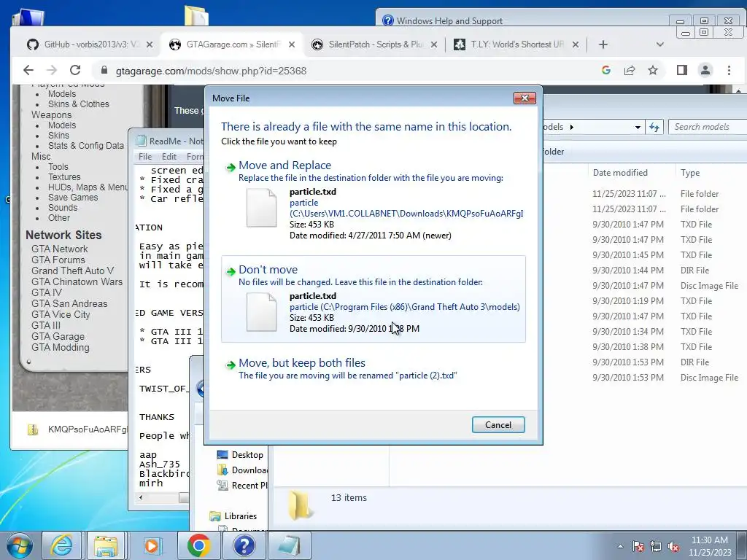Viewport: 747px width, 560px height.
Task: Open Windows Explorer taskbar icon
Action: coord(105,545)
